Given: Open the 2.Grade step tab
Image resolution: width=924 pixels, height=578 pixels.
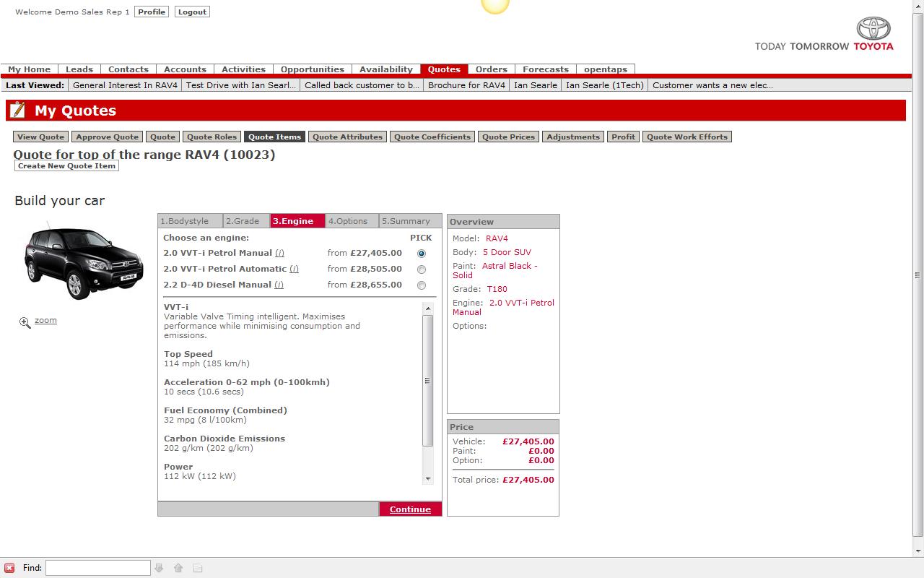Looking at the screenshot, I should point(247,221).
